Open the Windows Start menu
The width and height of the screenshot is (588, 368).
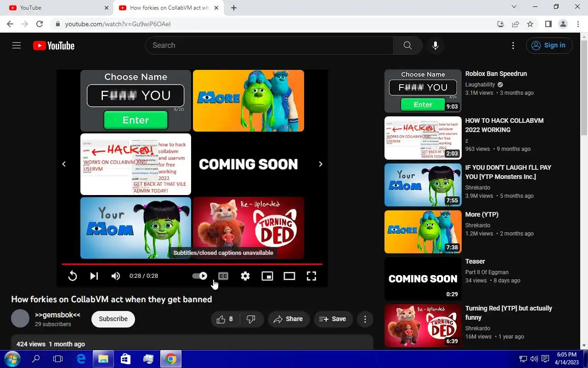tap(12, 359)
